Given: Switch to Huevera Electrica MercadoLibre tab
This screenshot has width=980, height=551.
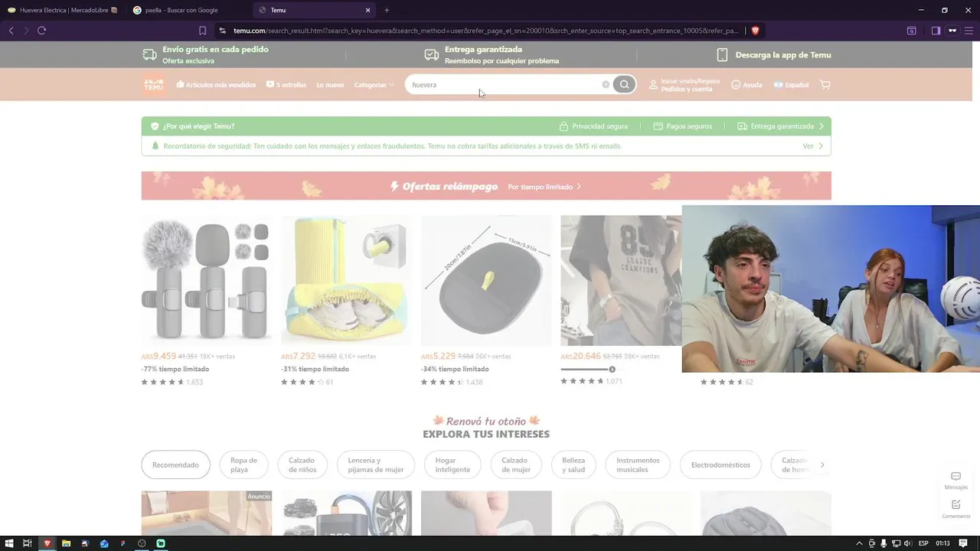Looking at the screenshot, I should point(63,10).
